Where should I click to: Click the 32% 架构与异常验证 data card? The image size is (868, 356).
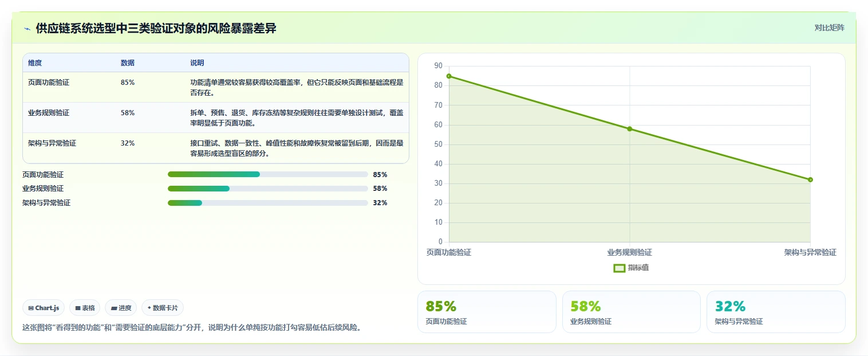click(x=776, y=312)
